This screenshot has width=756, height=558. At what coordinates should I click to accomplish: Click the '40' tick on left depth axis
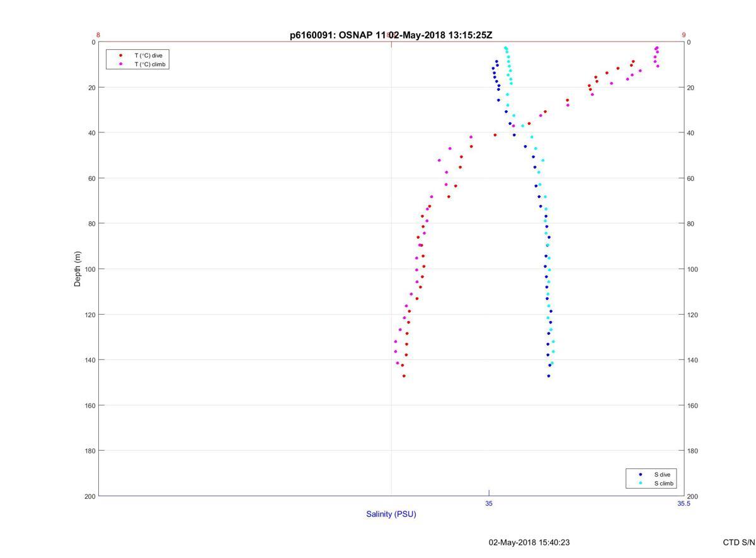tap(91, 133)
